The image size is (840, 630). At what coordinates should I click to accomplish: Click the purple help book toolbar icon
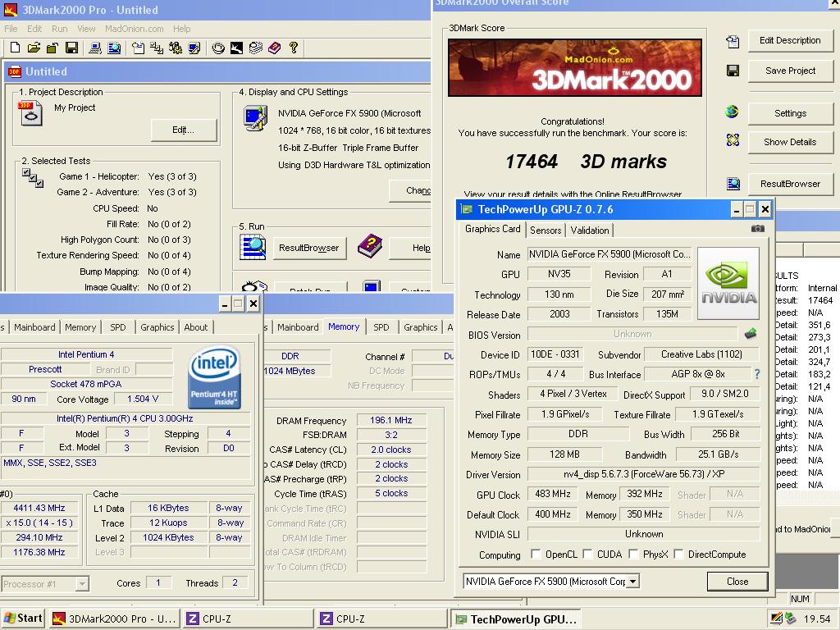[274, 48]
